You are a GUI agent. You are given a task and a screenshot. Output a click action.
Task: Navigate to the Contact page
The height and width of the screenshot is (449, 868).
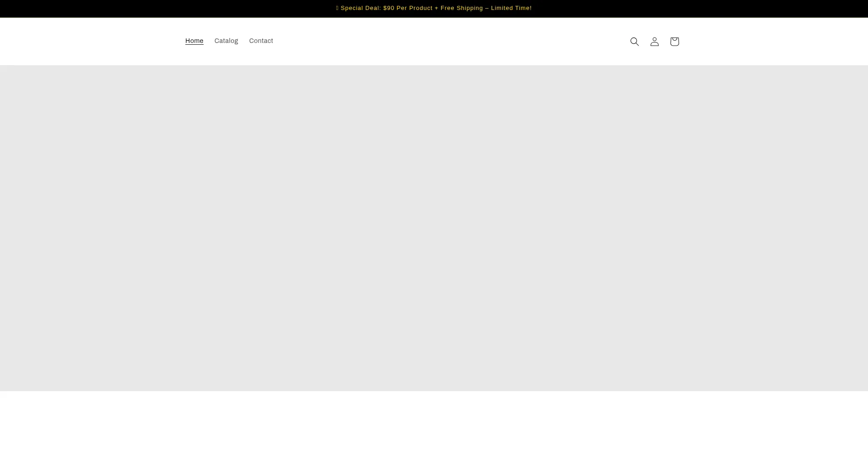tap(261, 41)
